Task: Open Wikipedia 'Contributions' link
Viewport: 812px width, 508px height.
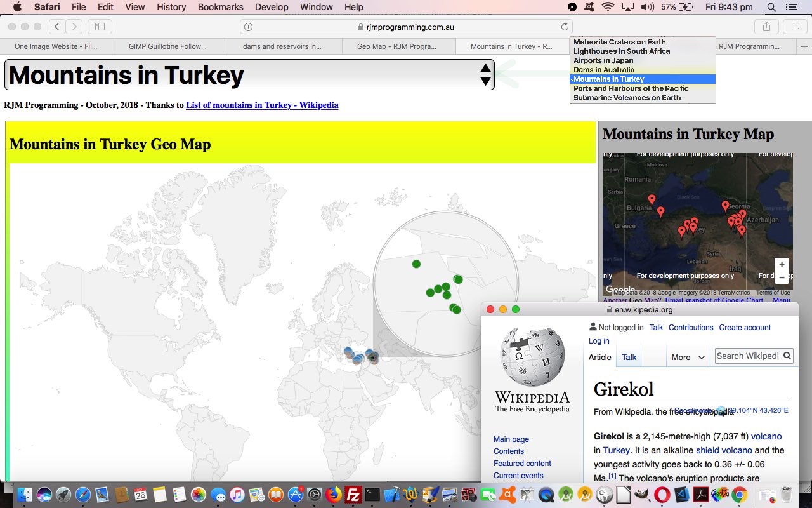Action: click(x=691, y=328)
